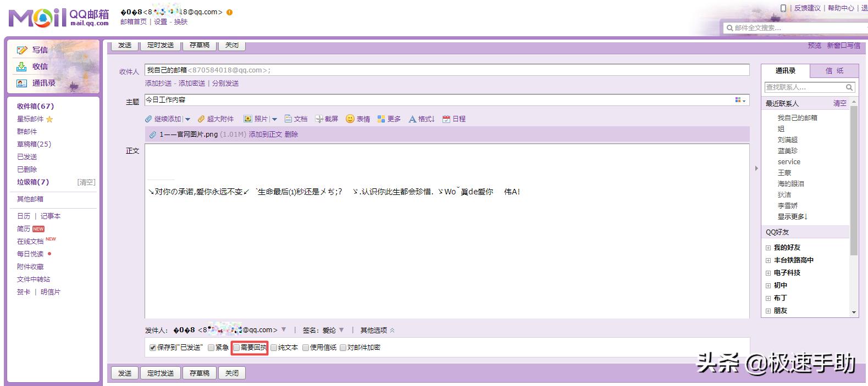Open 收件箱(67) inbox folder
The image size is (868, 386).
[x=35, y=107]
